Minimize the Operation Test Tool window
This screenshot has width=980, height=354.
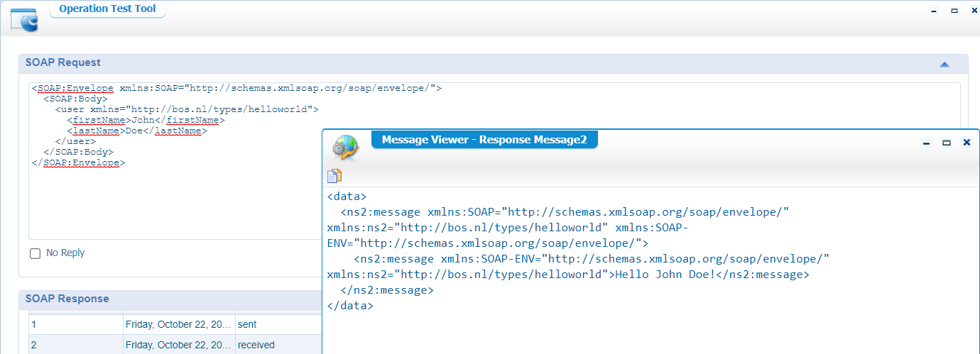935,11
